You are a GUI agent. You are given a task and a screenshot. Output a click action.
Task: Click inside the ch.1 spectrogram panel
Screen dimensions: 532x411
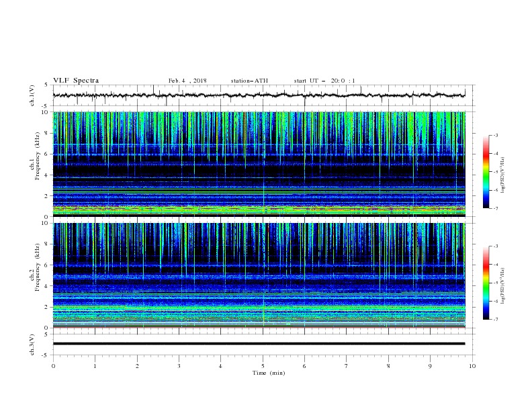pos(259,164)
